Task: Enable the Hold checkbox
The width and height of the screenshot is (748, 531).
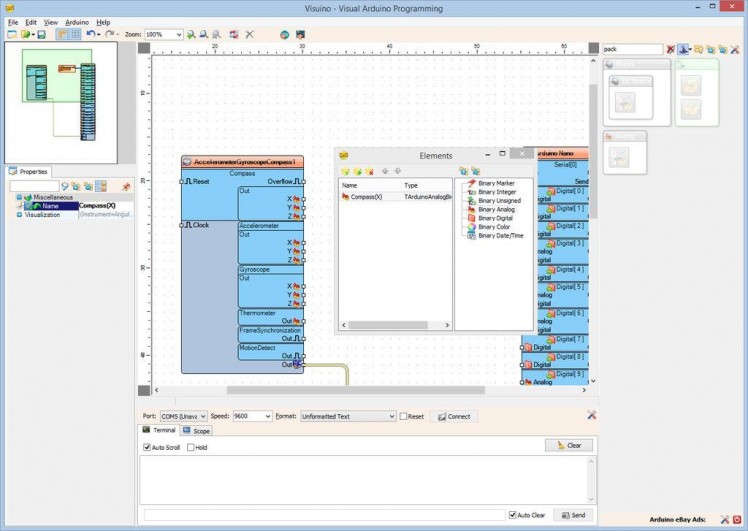Action: point(190,447)
